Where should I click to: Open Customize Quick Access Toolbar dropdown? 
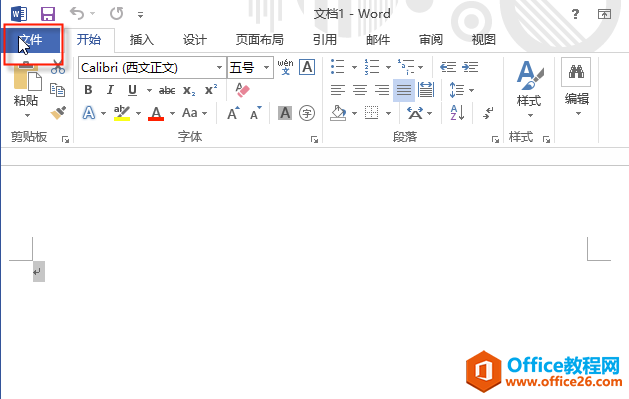click(140, 15)
